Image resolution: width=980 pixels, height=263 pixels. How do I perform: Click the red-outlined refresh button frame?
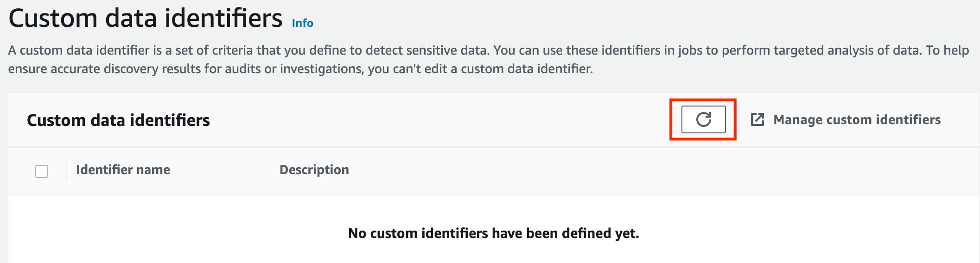[x=703, y=119]
